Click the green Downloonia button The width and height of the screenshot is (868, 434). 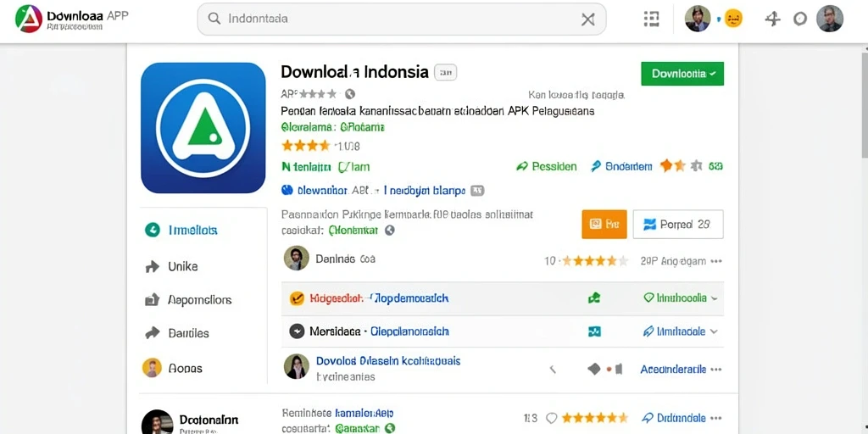pos(682,74)
